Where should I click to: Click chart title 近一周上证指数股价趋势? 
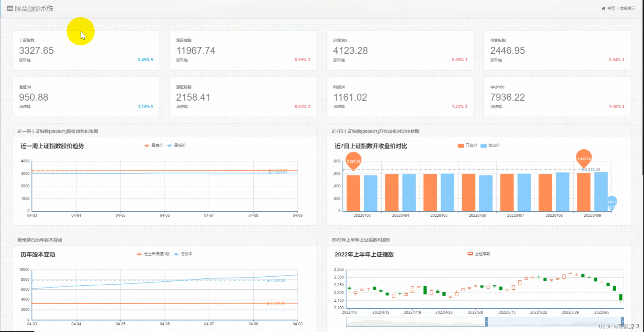click(52, 146)
